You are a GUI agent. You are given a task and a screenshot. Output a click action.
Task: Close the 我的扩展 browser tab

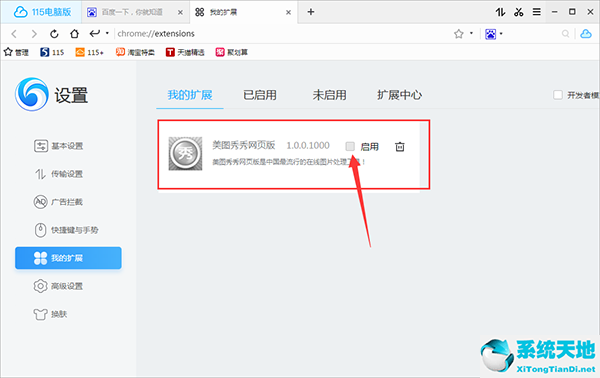tap(289, 13)
